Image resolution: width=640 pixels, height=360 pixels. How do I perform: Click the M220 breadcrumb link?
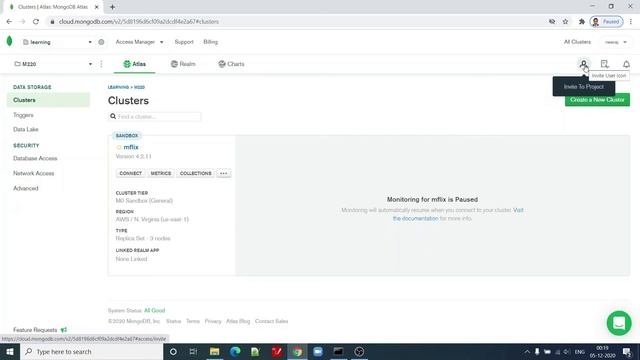pyautogui.click(x=140, y=87)
